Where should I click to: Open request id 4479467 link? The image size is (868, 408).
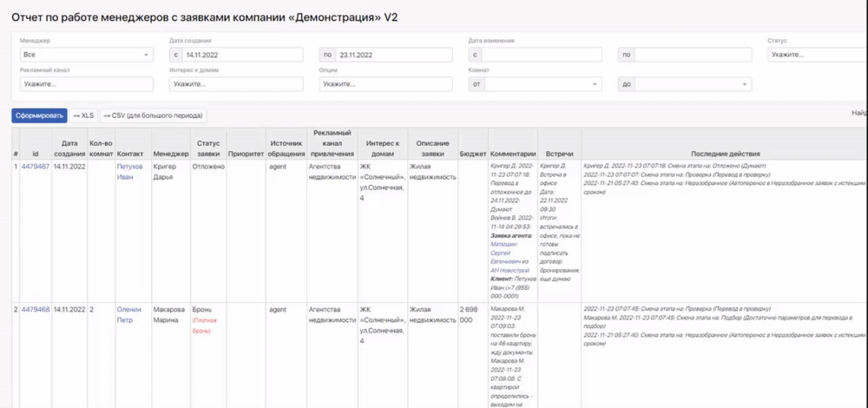(36, 165)
